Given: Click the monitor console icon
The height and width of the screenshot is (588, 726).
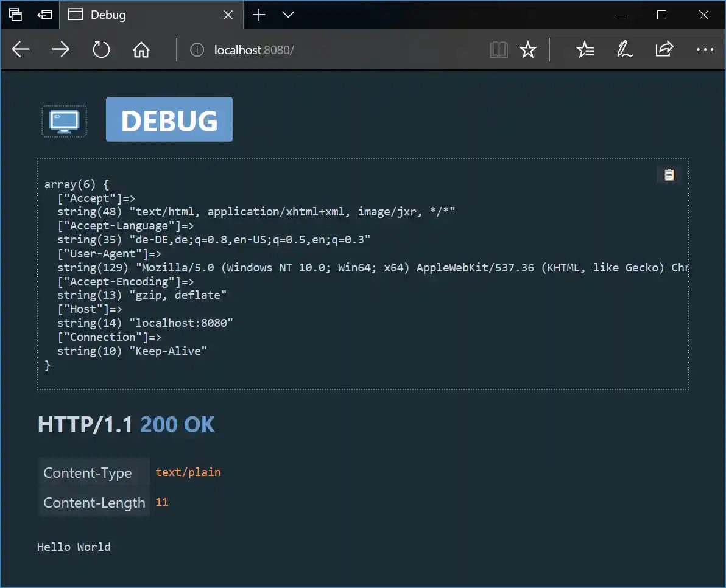Looking at the screenshot, I should click(65, 121).
